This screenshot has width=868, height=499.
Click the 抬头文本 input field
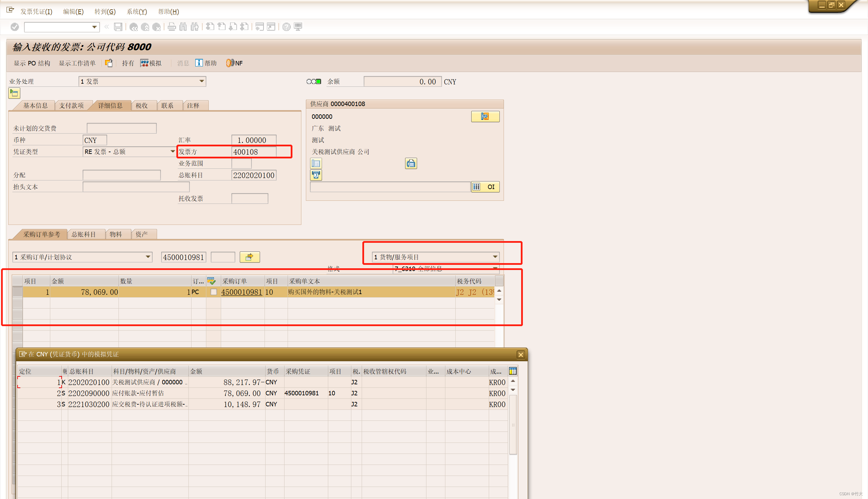[136, 187]
